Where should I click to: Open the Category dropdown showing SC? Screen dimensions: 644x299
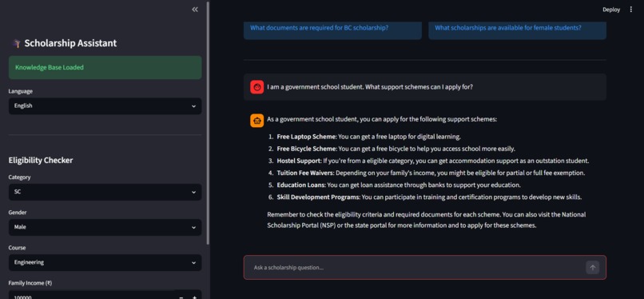105,192
